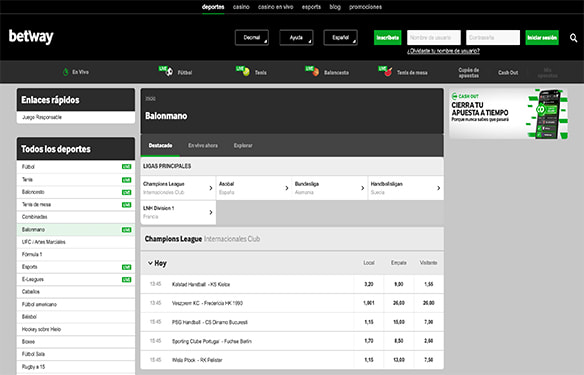Viewport: 584px width, 375px height.
Task: Select Fútbol Sala in sports list
Action: 76,354
